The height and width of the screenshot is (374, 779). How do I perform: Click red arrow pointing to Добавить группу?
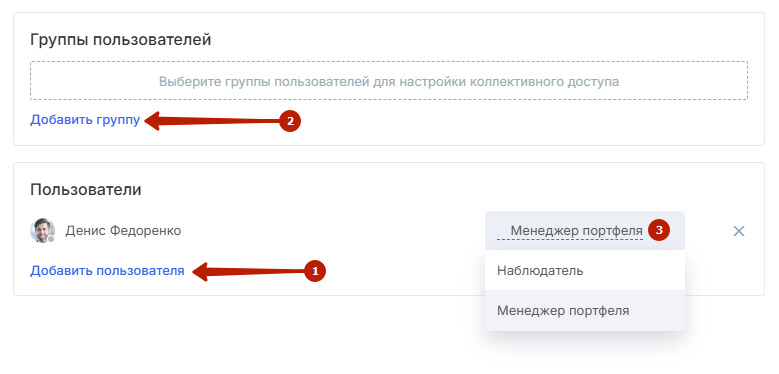(213, 121)
